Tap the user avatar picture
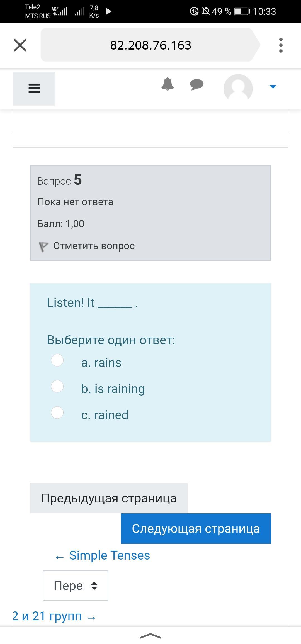Viewport: 301px width, 644px height. (238, 88)
